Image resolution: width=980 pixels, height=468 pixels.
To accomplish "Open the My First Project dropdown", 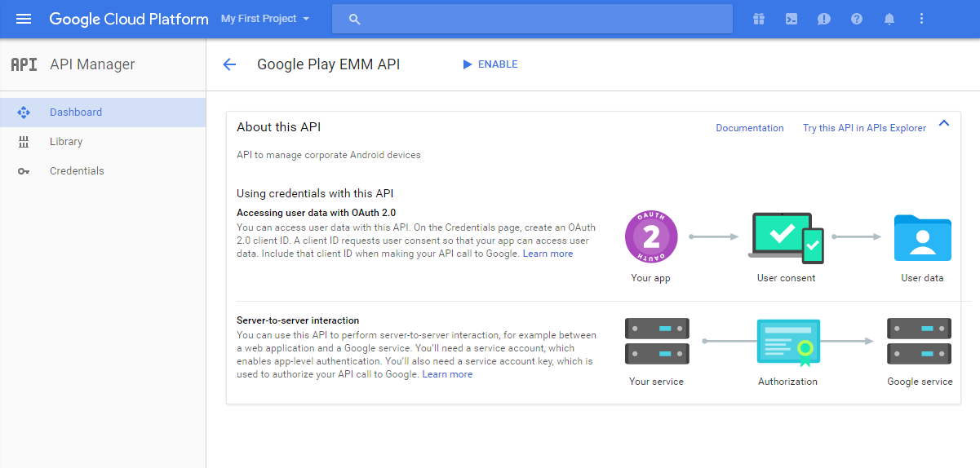I will tap(265, 19).
